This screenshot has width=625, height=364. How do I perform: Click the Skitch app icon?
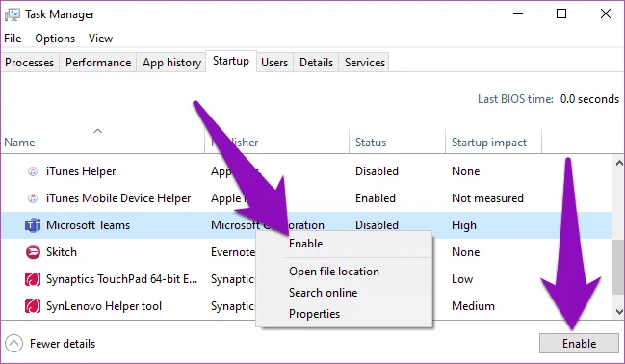(x=33, y=252)
